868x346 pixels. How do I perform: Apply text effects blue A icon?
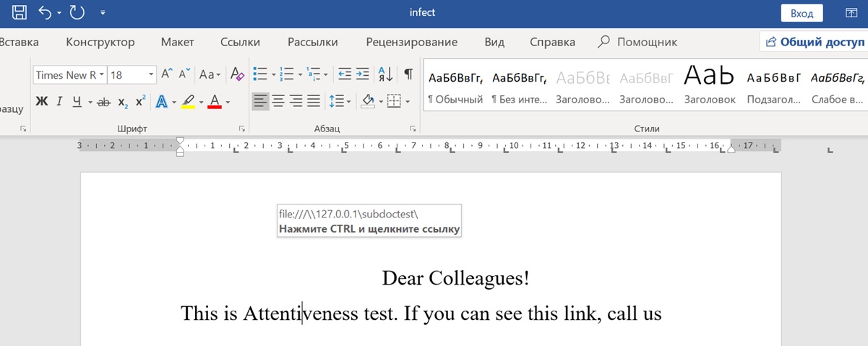162,101
